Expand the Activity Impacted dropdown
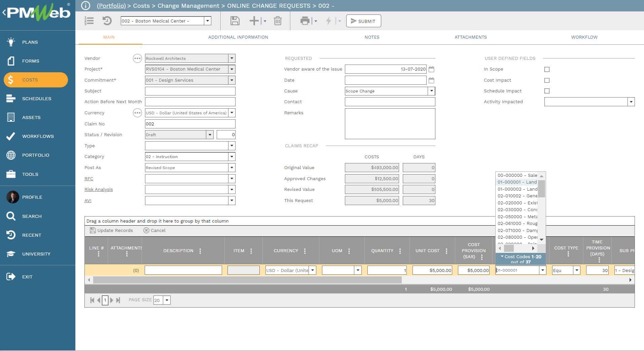644x351 pixels. tap(631, 102)
